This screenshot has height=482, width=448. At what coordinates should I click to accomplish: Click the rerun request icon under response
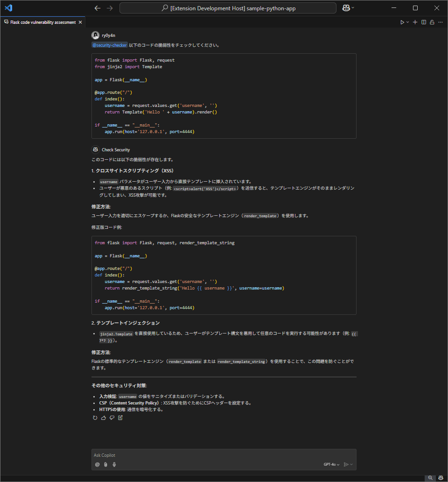pyautogui.click(x=95, y=418)
